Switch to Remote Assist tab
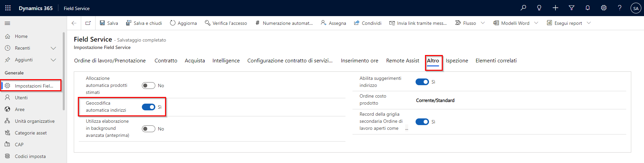644x163 pixels. [402, 61]
